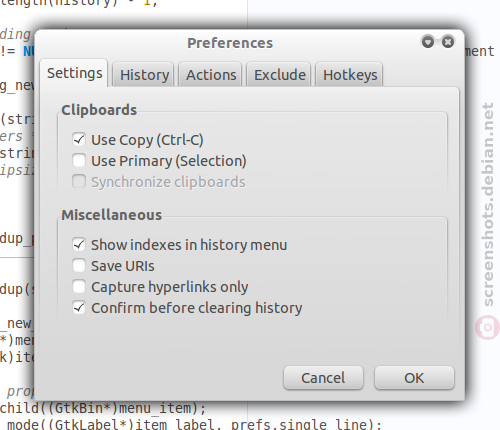Click the Settings tab

tap(74, 73)
